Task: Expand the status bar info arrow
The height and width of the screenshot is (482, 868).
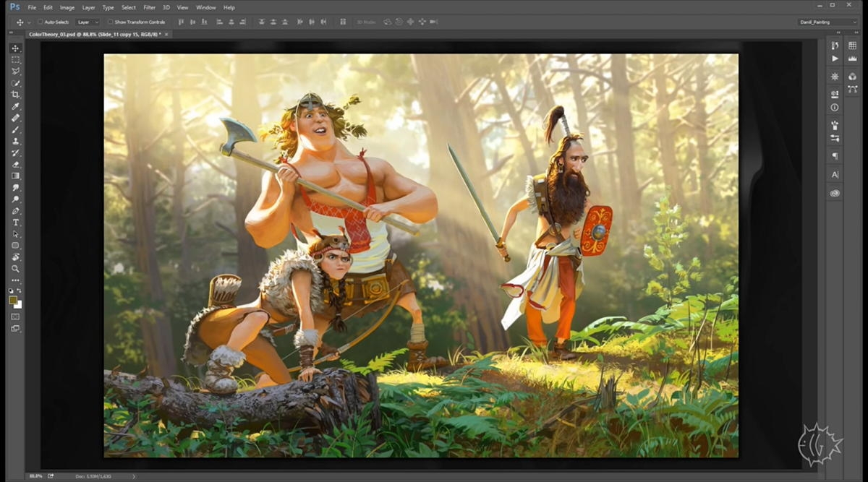Action: [x=135, y=476]
